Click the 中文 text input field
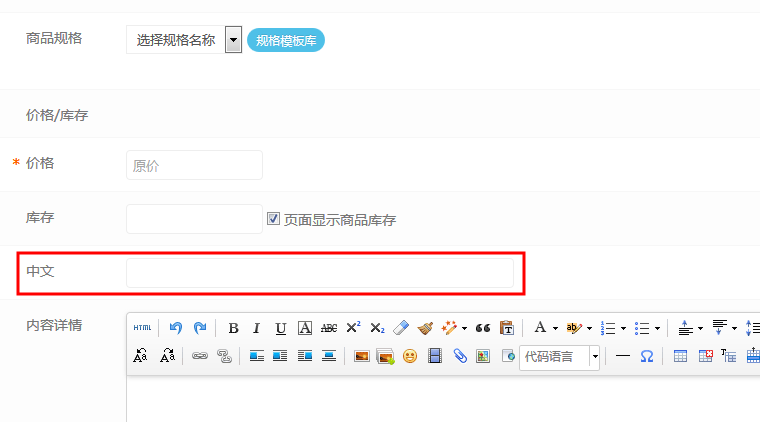Image resolution: width=760 pixels, height=422 pixels. pyautogui.click(x=319, y=273)
